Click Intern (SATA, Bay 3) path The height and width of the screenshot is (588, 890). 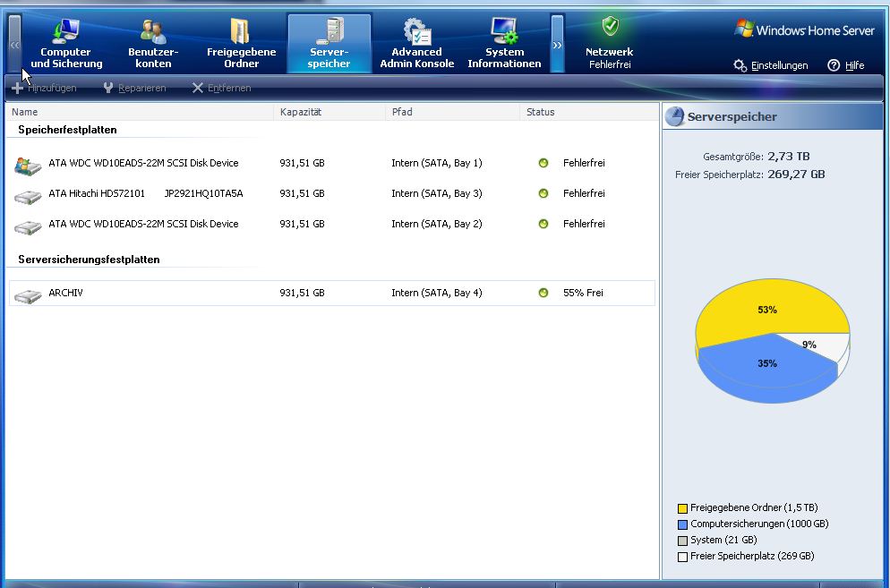436,193
